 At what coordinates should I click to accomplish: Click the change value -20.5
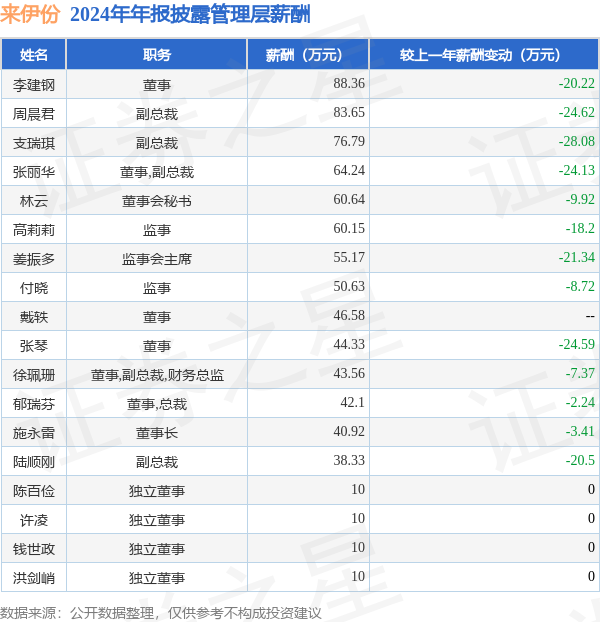pos(580,460)
